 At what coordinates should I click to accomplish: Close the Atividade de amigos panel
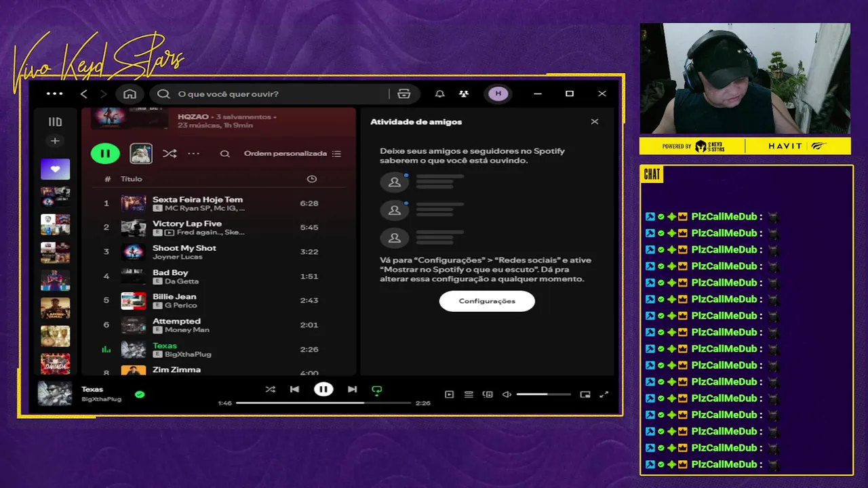tap(595, 122)
